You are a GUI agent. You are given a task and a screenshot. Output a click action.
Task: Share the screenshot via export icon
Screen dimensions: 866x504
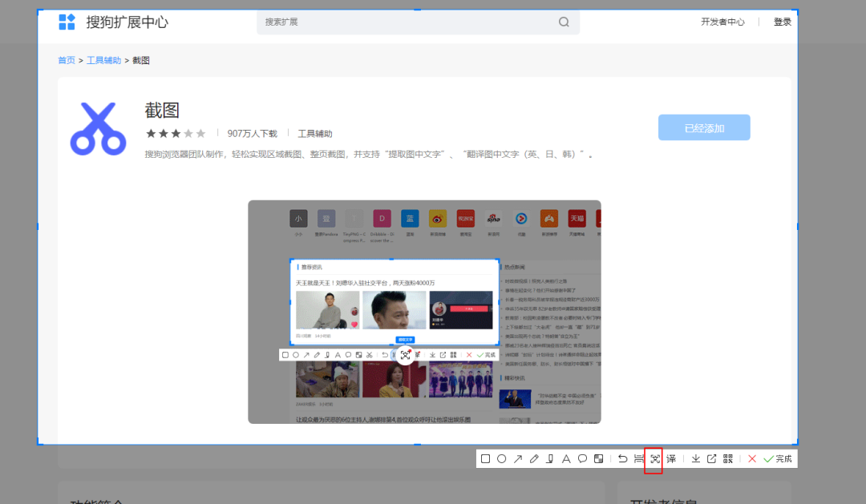[x=712, y=459]
